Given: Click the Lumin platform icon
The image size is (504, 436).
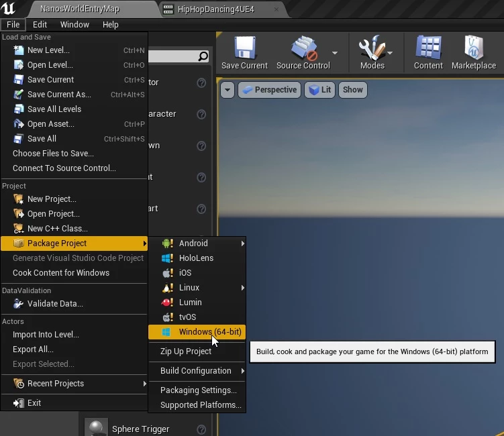Looking at the screenshot, I should click(x=168, y=303).
